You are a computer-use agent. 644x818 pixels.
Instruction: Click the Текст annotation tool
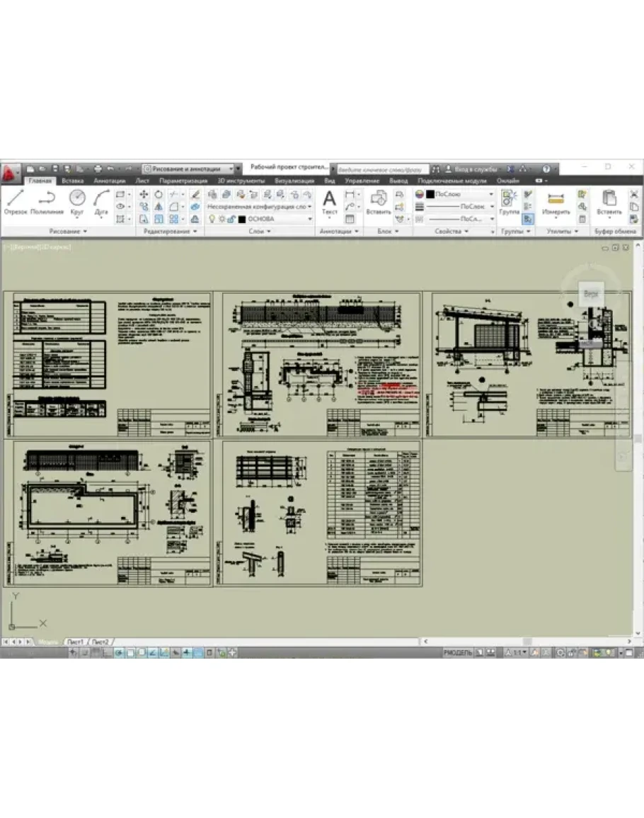(329, 201)
